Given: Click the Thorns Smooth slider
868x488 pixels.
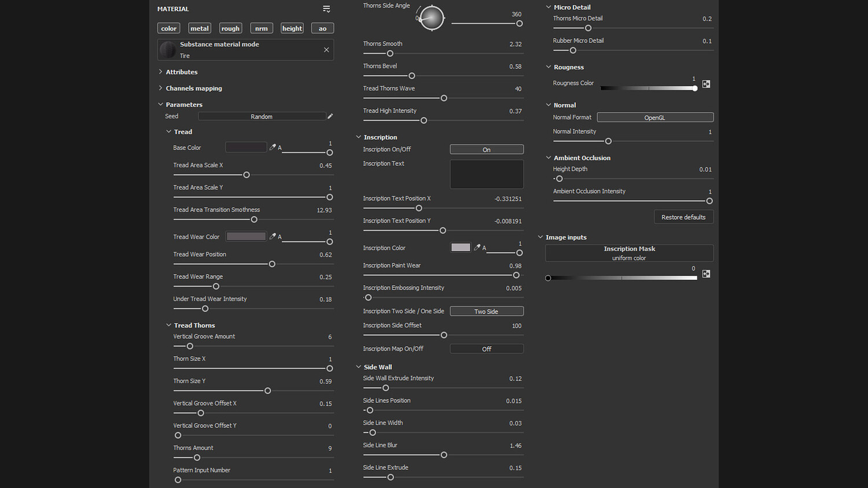Looking at the screenshot, I should [443, 53].
